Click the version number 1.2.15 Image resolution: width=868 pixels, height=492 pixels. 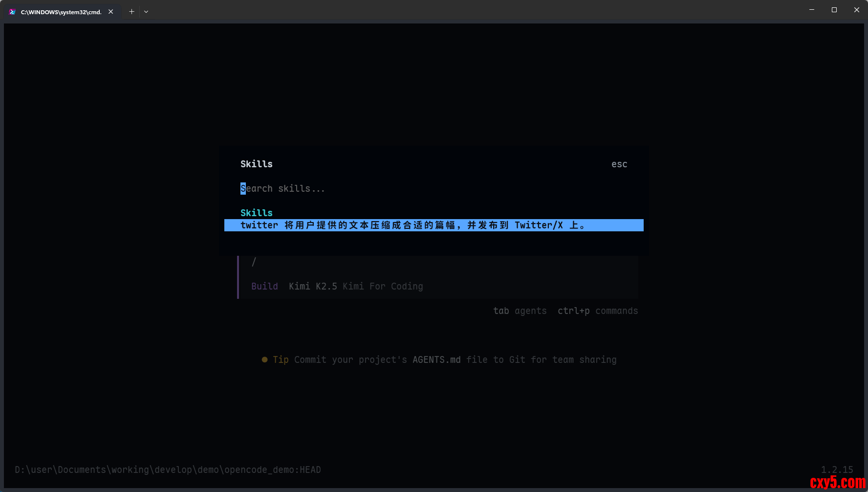click(x=837, y=470)
